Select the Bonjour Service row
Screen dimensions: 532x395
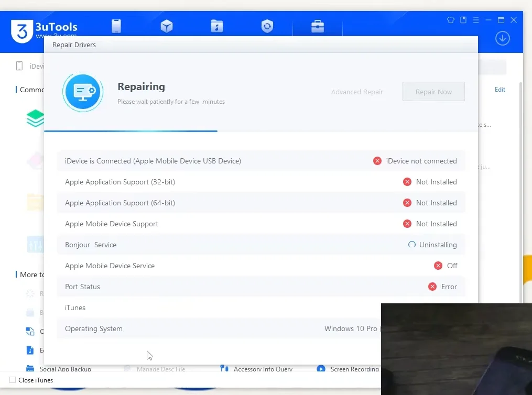[x=261, y=245]
